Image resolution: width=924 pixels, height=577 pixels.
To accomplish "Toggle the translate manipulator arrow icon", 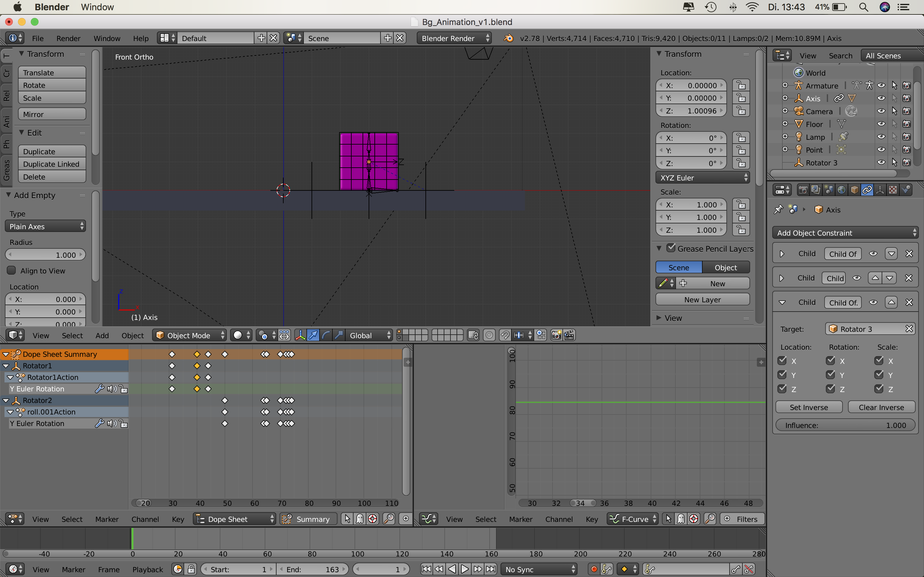I will (313, 335).
